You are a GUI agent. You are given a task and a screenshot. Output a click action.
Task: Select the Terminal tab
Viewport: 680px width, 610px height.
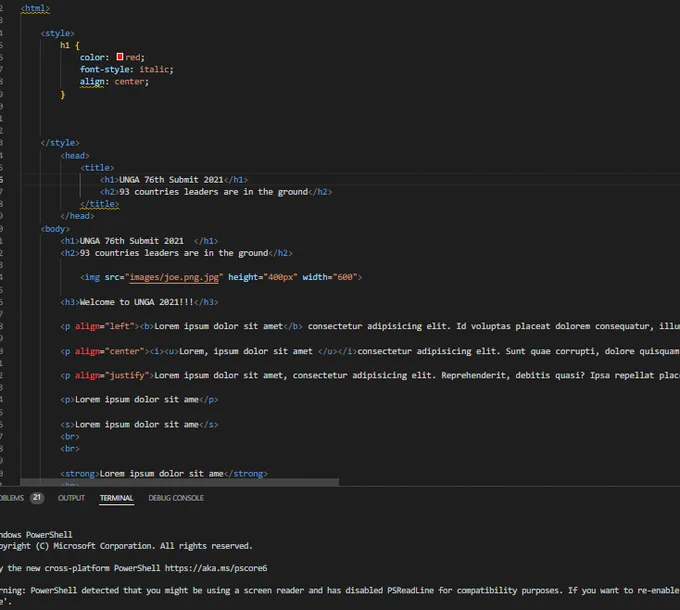tap(116, 498)
